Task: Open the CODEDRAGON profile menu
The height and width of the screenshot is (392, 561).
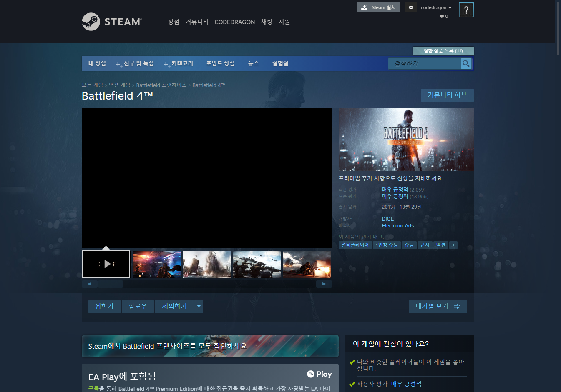Action: [x=234, y=22]
